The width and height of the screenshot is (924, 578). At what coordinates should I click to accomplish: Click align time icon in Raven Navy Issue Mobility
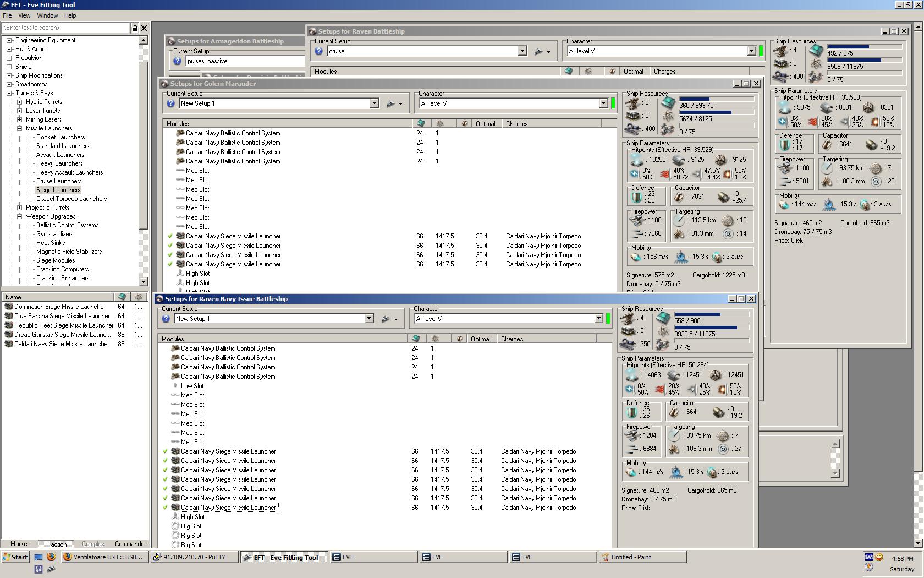676,472
